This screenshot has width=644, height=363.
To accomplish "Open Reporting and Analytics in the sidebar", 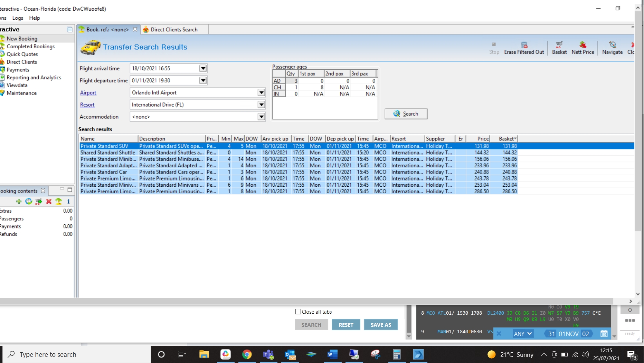I will tap(34, 77).
